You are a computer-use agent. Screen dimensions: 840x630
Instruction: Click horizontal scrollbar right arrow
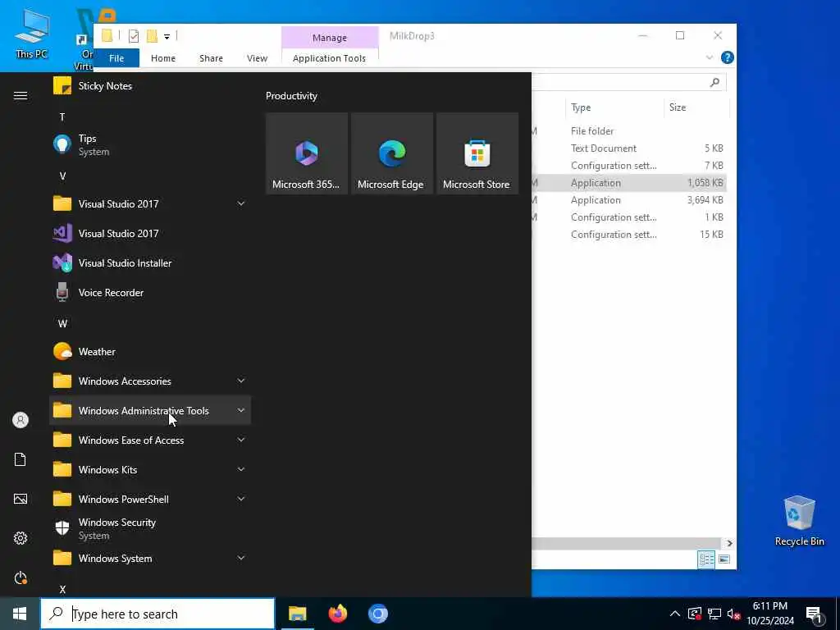click(729, 543)
